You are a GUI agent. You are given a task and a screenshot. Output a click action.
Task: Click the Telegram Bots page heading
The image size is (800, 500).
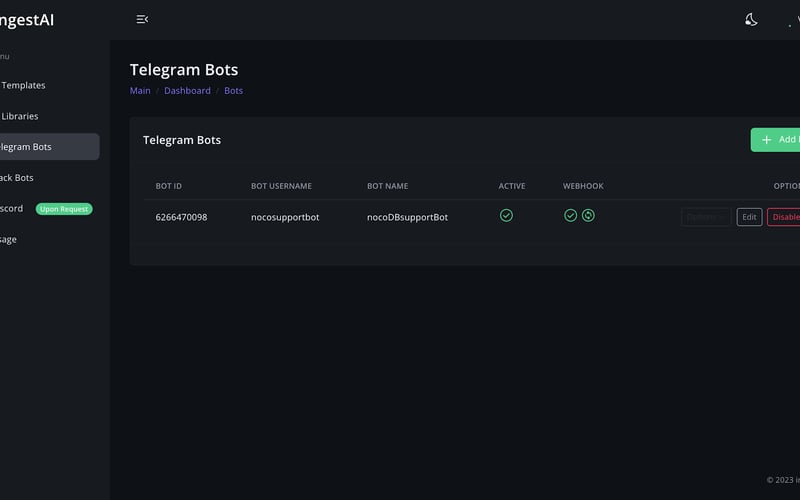coord(184,69)
